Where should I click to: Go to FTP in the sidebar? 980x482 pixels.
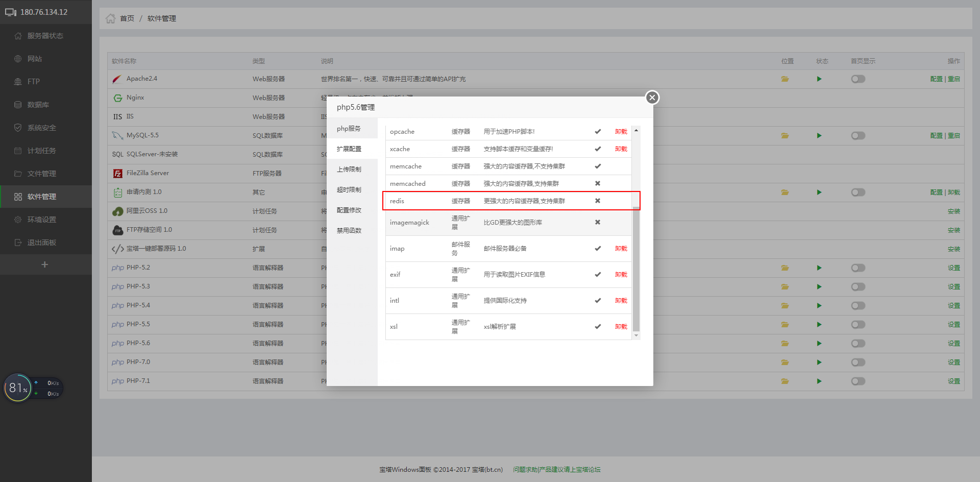click(x=45, y=82)
